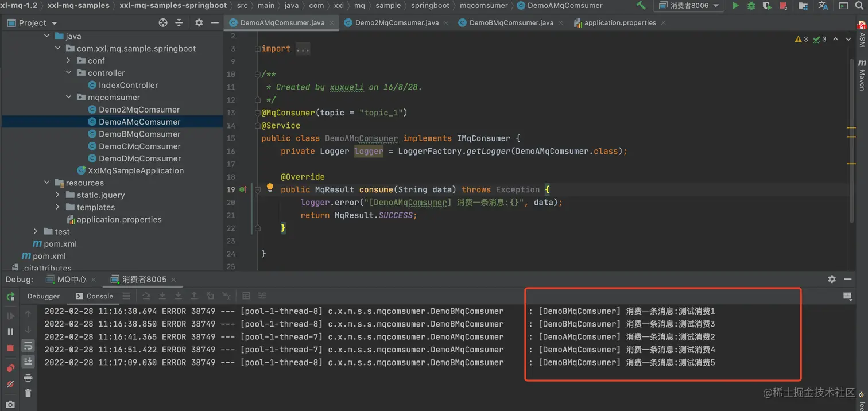Image resolution: width=868 pixels, height=411 pixels.
Task: Close the 消费者8005 debug tab
Action: [173, 280]
